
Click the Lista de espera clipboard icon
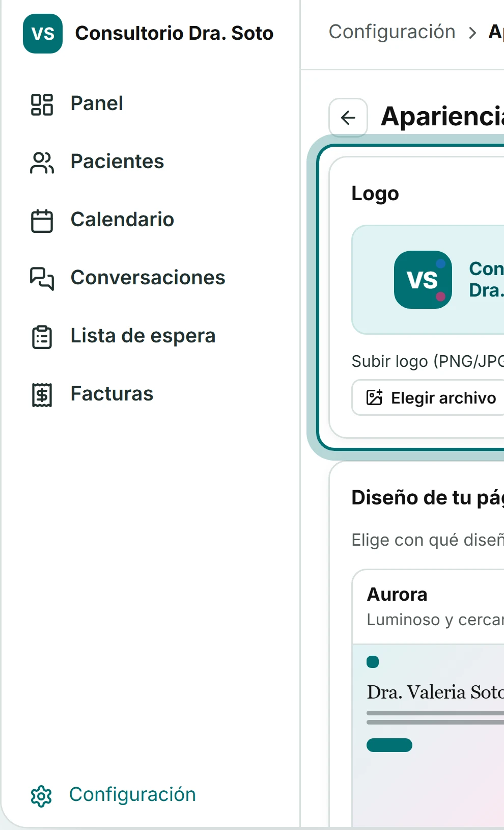(x=42, y=337)
